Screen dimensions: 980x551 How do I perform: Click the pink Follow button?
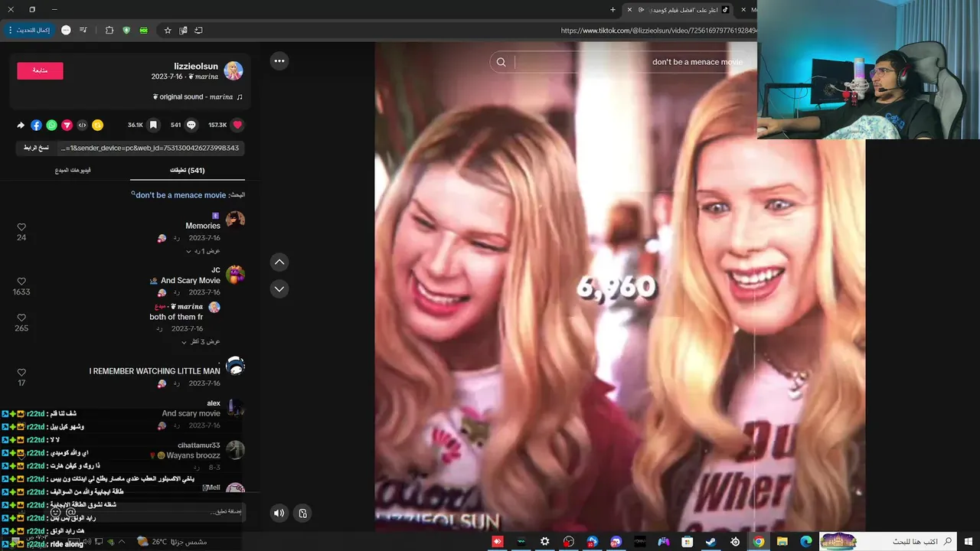pyautogui.click(x=40, y=70)
